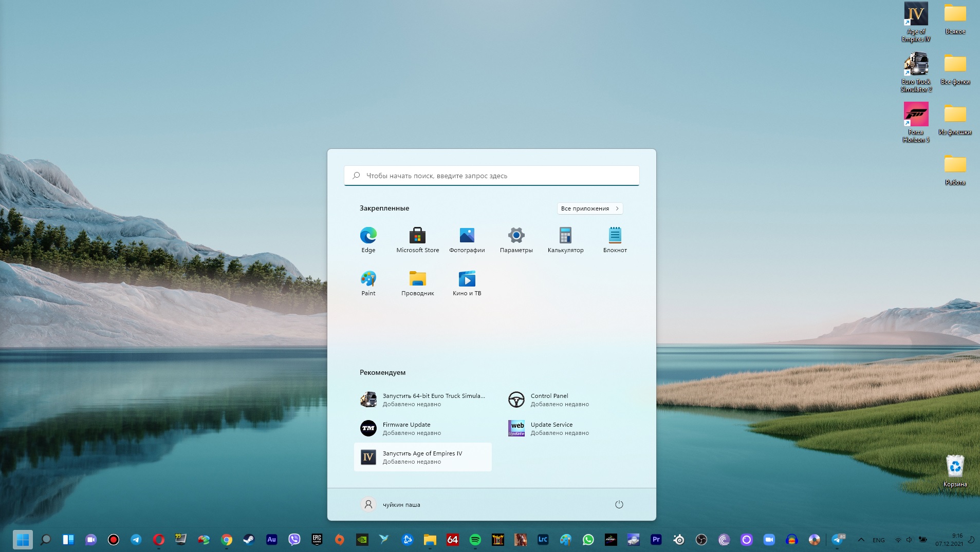Open the Все приложения list
The height and width of the screenshot is (552, 980).
[589, 208]
